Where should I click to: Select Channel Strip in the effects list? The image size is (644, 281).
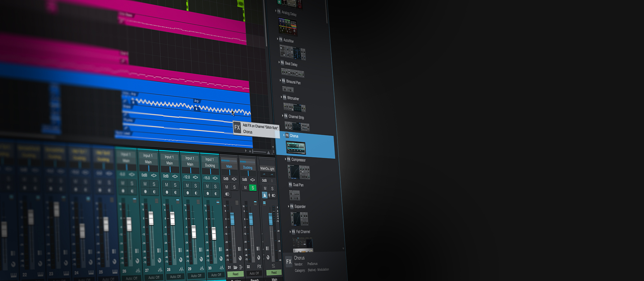click(x=296, y=117)
